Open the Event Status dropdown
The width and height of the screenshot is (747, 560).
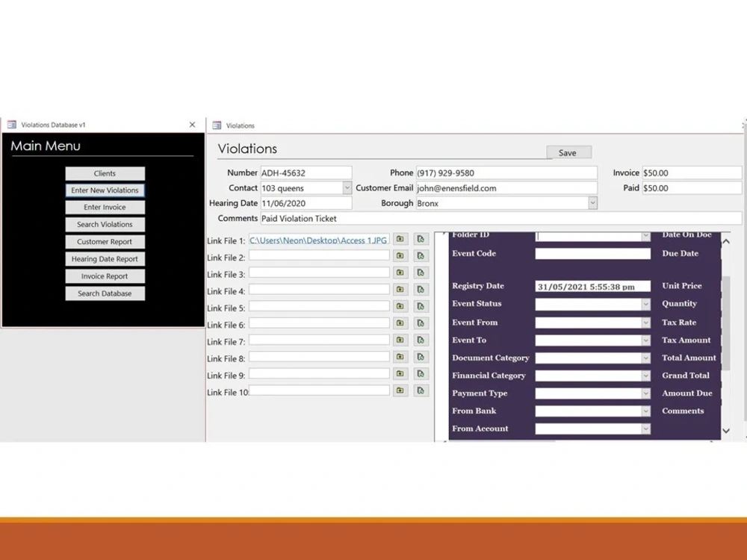pos(645,304)
